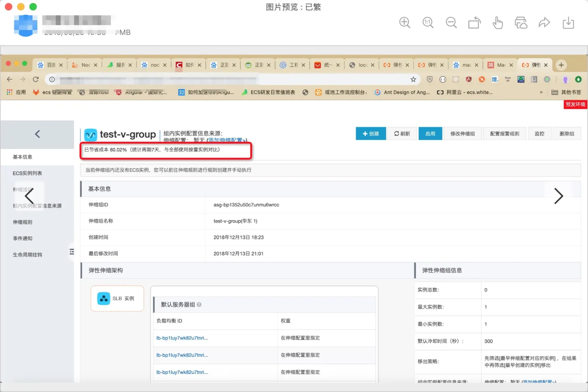588x392 pixels.
Task: Close the active 弹性 browser tab
Action: click(x=546, y=65)
